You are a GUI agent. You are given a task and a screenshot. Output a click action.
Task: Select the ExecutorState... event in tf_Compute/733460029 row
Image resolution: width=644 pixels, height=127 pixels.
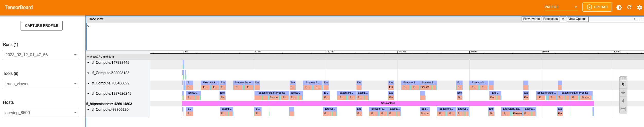[x=244, y=83]
